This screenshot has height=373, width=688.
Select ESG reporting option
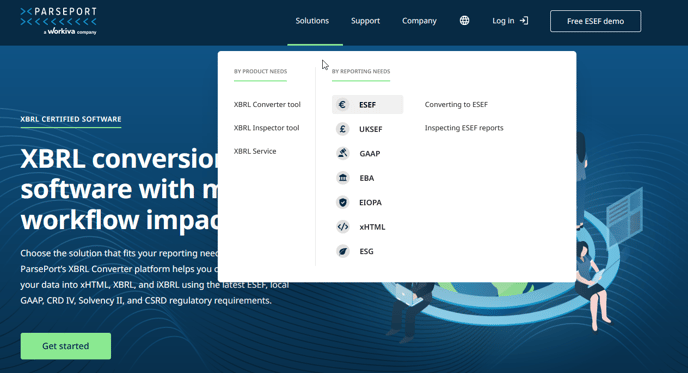click(367, 251)
